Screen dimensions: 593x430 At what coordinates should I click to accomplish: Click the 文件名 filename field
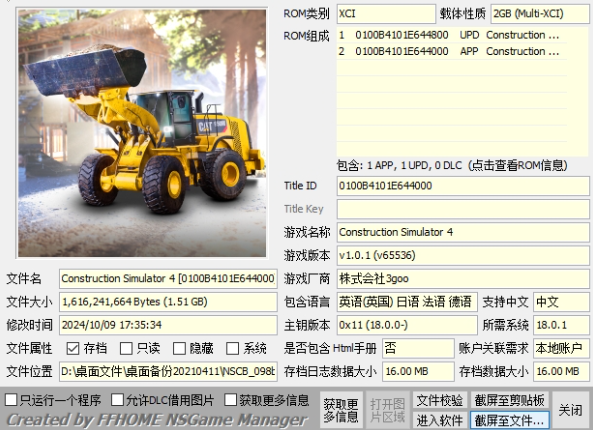point(168,279)
